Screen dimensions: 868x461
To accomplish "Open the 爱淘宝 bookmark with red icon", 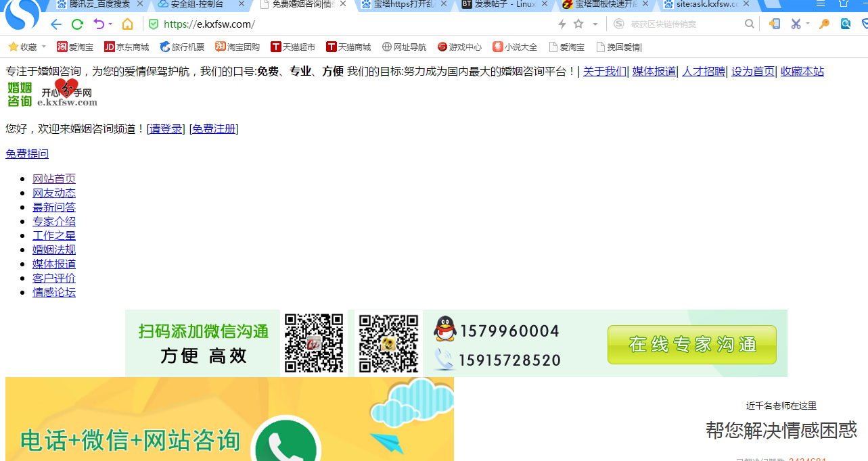I will pos(75,47).
